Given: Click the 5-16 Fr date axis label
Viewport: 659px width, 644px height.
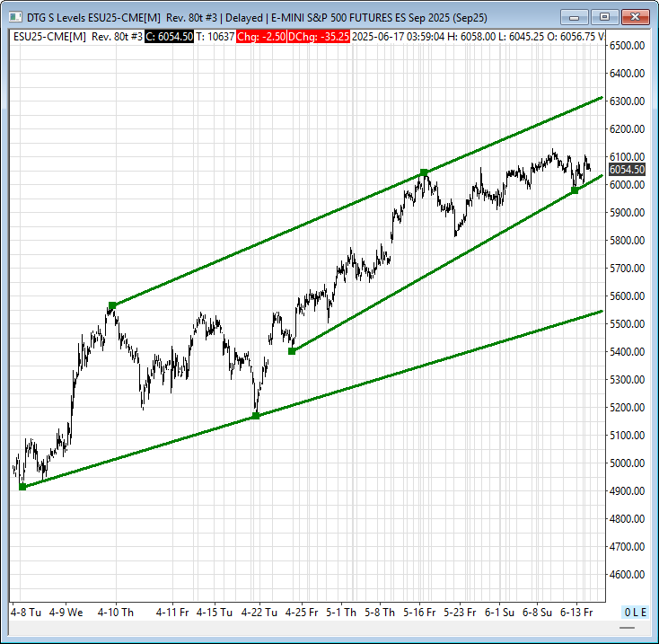Looking at the screenshot, I should coord(419,612).
